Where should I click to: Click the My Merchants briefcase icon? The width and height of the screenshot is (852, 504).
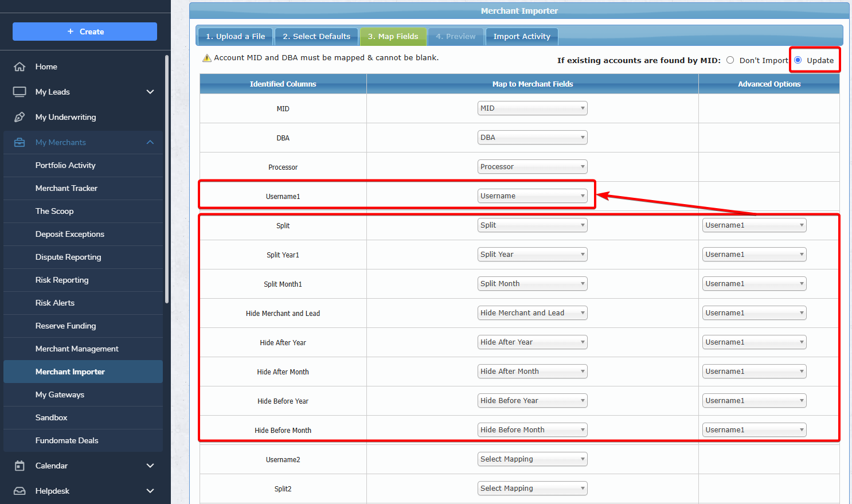click(x=19, y=142)
